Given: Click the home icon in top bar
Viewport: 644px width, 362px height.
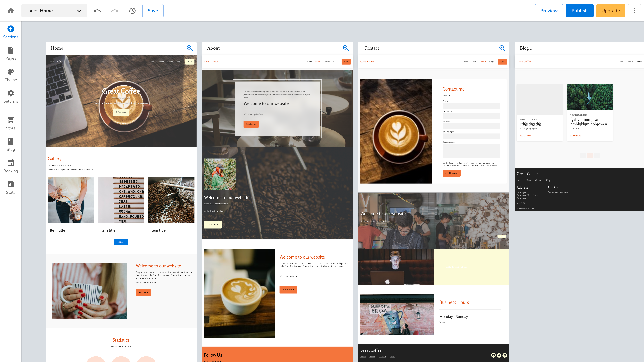Looking at the screenshot, I should point(11,11).
